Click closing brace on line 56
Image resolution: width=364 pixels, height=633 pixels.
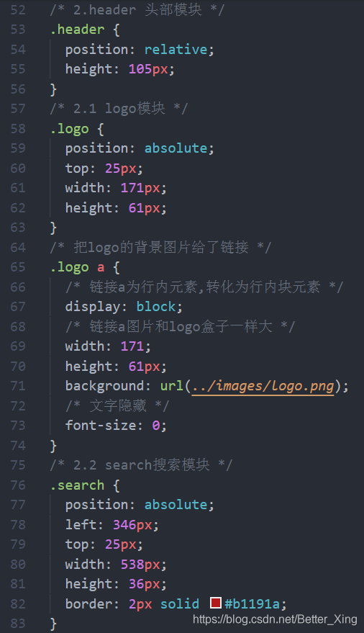click(x=53, y=89)
